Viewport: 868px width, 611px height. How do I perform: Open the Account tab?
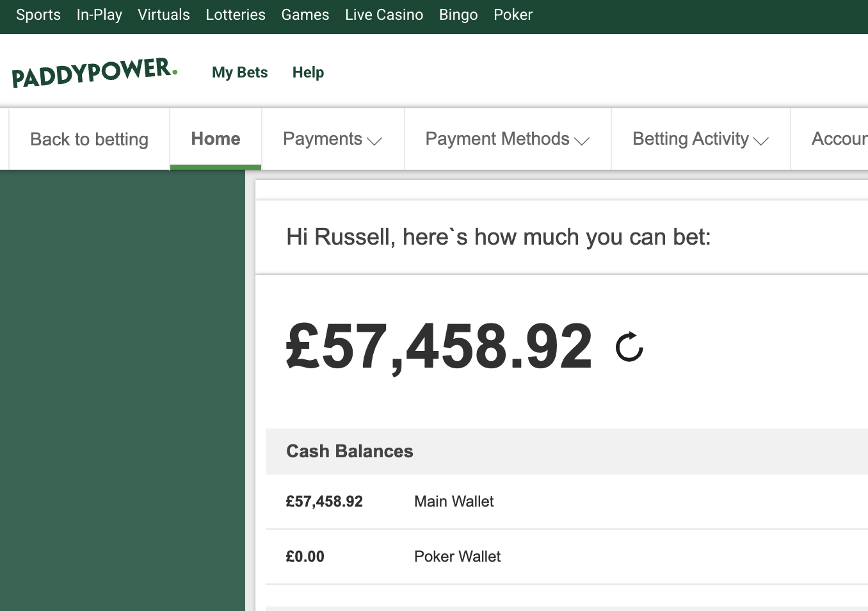839,139
